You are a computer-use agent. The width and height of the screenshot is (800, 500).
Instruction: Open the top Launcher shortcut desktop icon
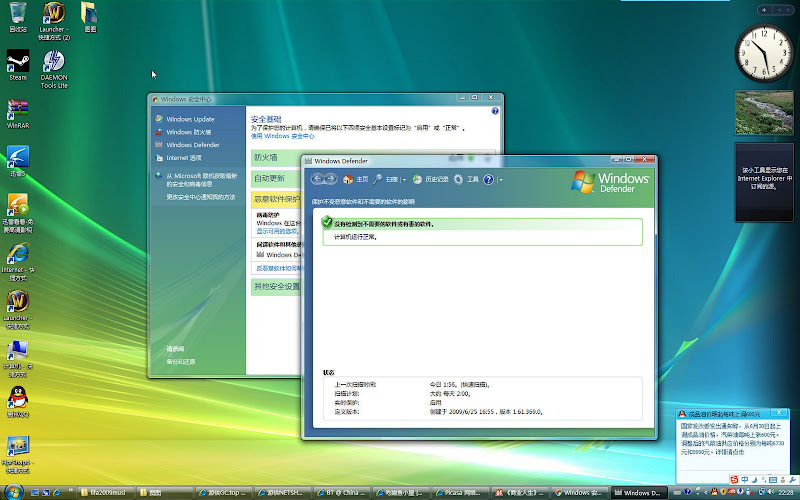pyautogui.click(x=54, y=21)
